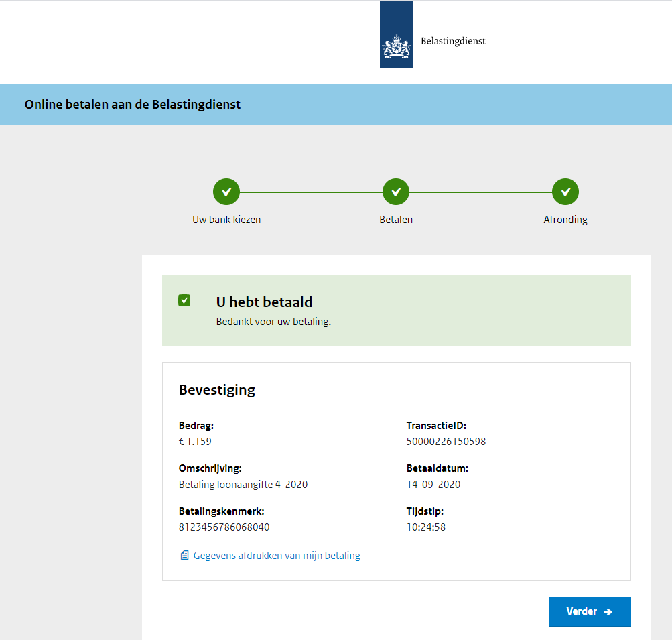The image size is (672, 640).
Task: Click the Betalingskenmerk number 8123456786068040
Action: point(224,527)
